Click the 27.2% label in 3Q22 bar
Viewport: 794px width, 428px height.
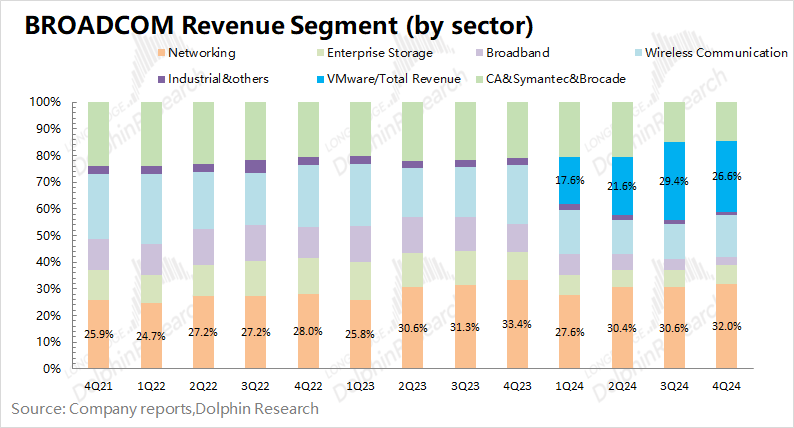coord(255,332)
